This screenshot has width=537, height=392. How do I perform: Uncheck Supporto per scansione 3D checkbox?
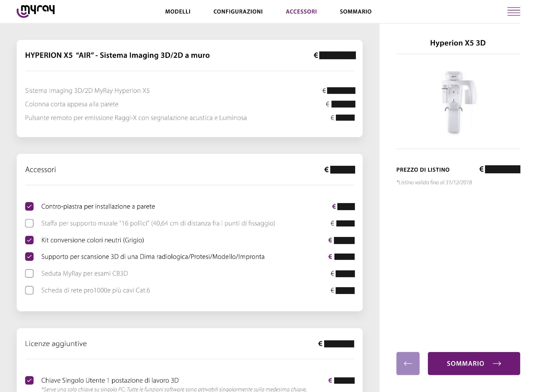(29, 256)
